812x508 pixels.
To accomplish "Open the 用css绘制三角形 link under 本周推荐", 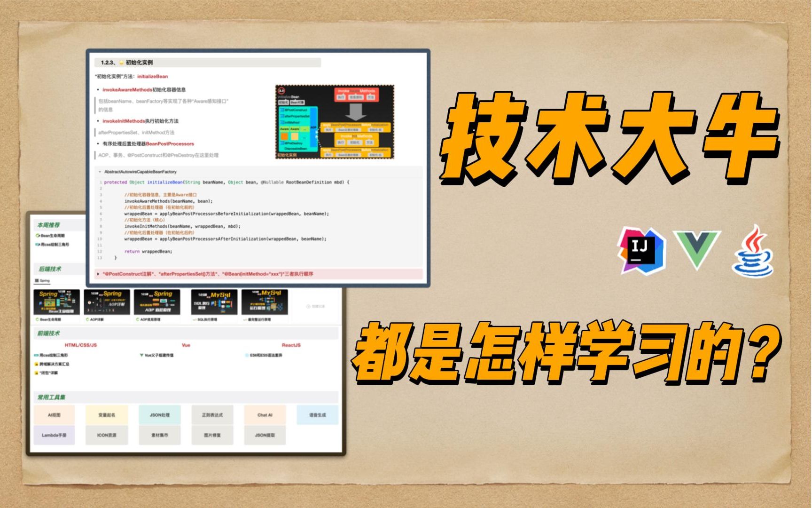I will point(53,245).
